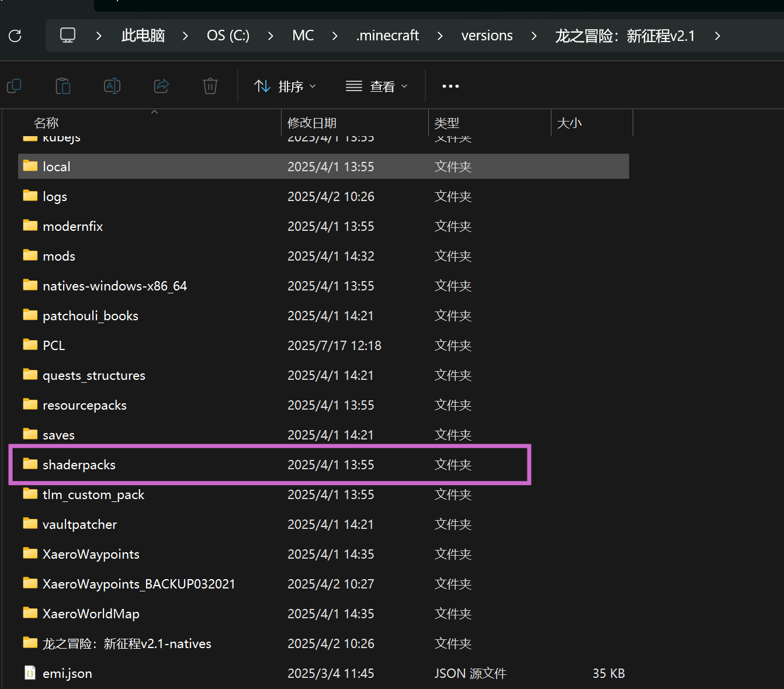This screenshot has width=784, height=689.
Task: Select the vaultpatcher folder icon
Action: point(30,524)
